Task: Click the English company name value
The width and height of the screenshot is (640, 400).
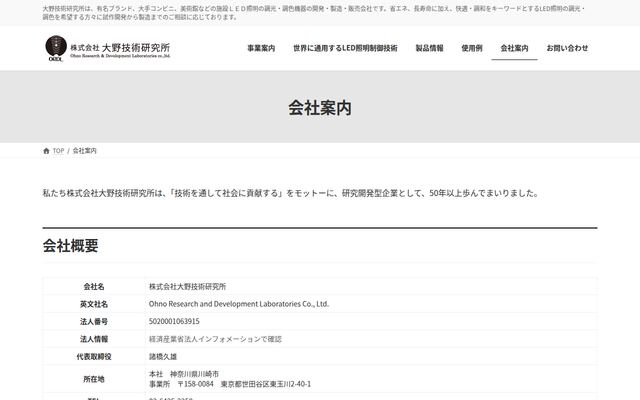Action: 239,304
